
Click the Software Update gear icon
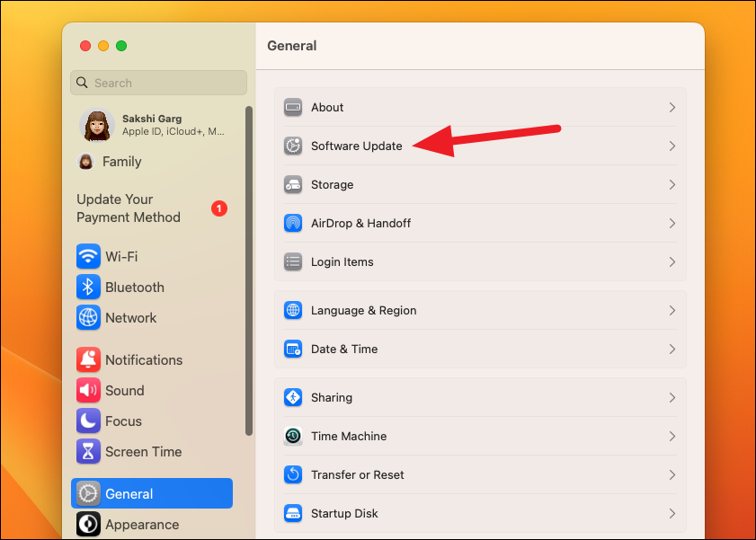(x=293, y=146)
